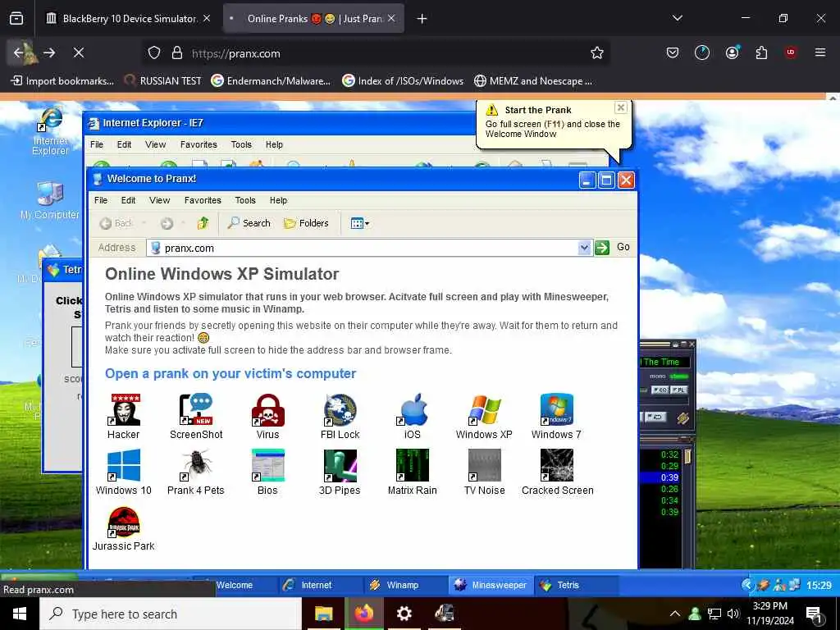840x630 pixels.
Task: Click the Folders toolbar button
Action: click(x=306, y=223)
